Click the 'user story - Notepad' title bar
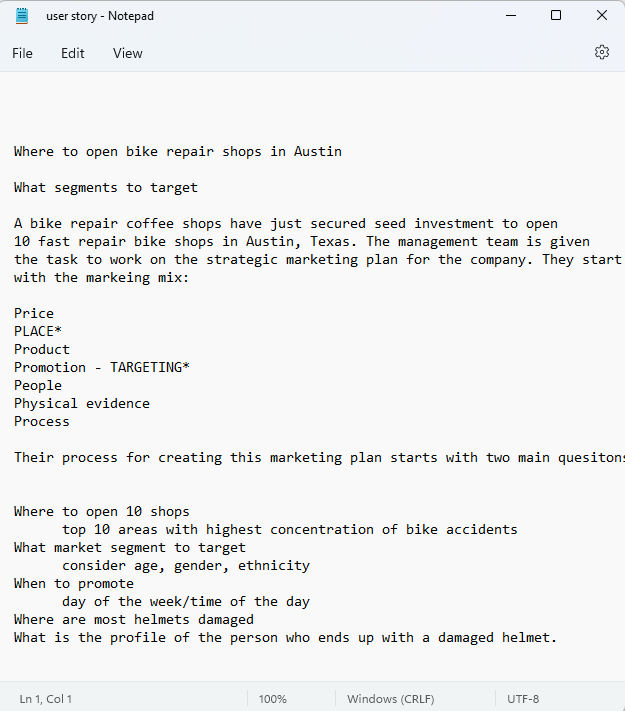The image size is (625, 711). click(100, 16)
